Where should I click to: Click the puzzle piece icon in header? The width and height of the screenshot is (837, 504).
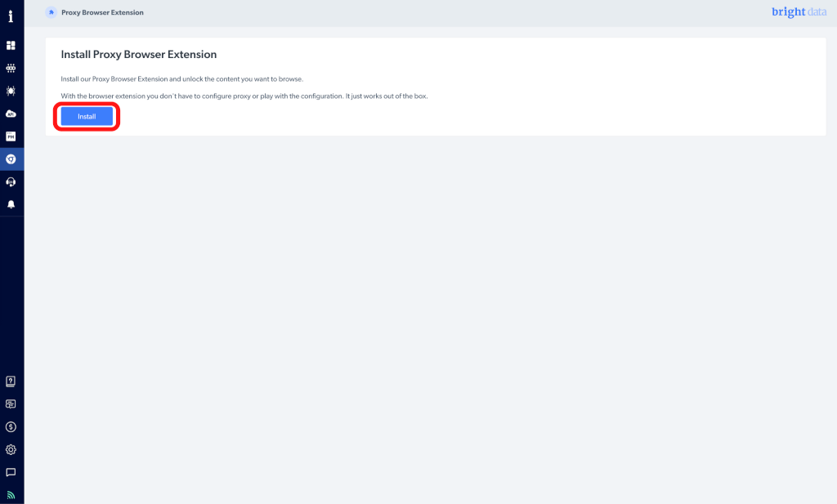51,12
